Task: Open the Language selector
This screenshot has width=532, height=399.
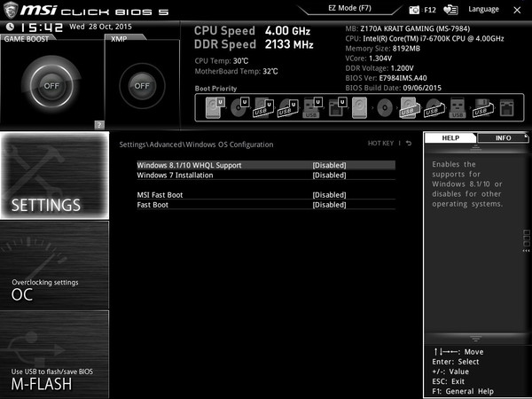Action: pyautogui.click(x=483, y=9)
